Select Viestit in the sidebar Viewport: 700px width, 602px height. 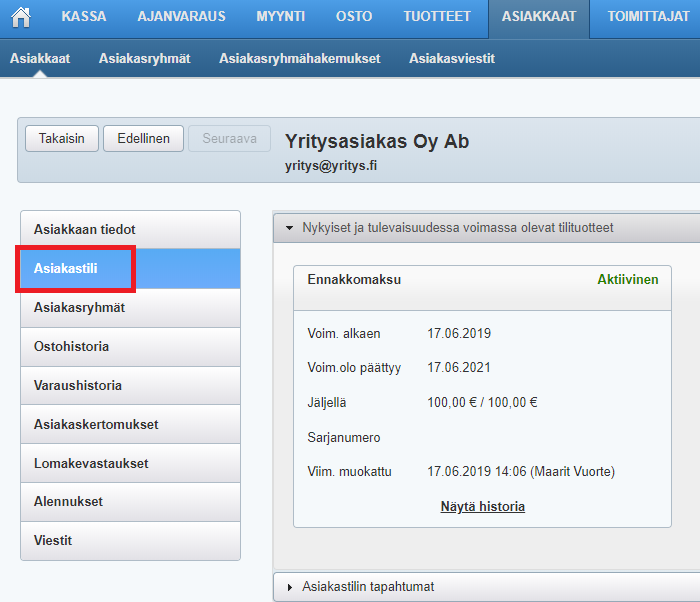tap(53, 541)
